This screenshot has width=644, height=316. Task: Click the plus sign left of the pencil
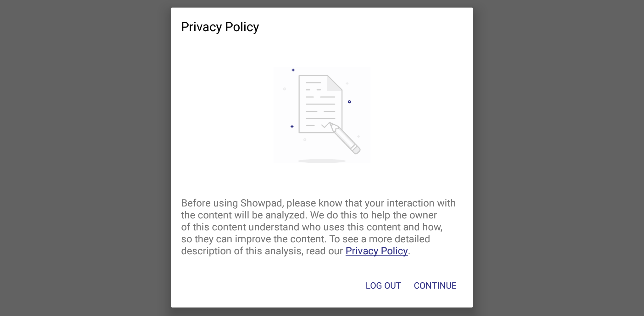[292, 126]
